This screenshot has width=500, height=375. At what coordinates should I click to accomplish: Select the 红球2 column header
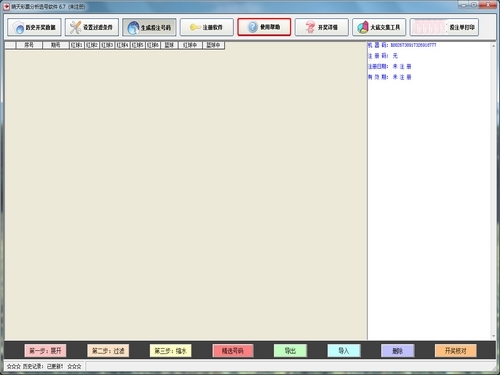[92, 45]
